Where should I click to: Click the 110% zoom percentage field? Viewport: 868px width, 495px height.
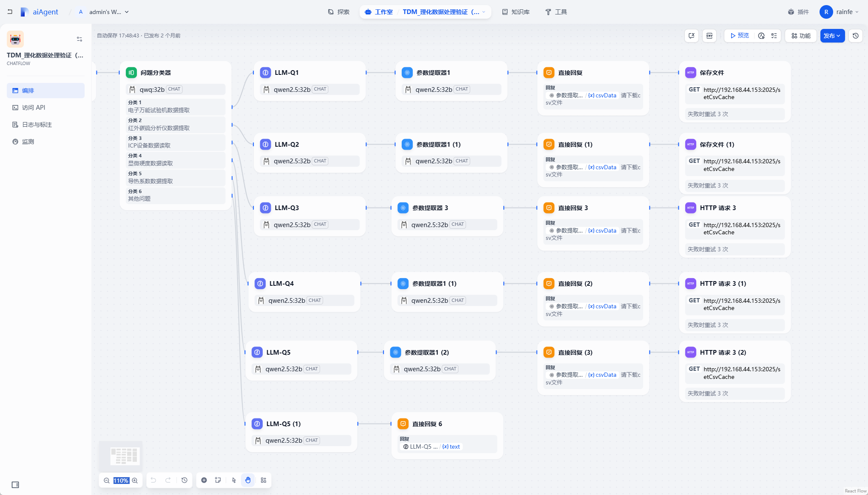tap(121, 481)
